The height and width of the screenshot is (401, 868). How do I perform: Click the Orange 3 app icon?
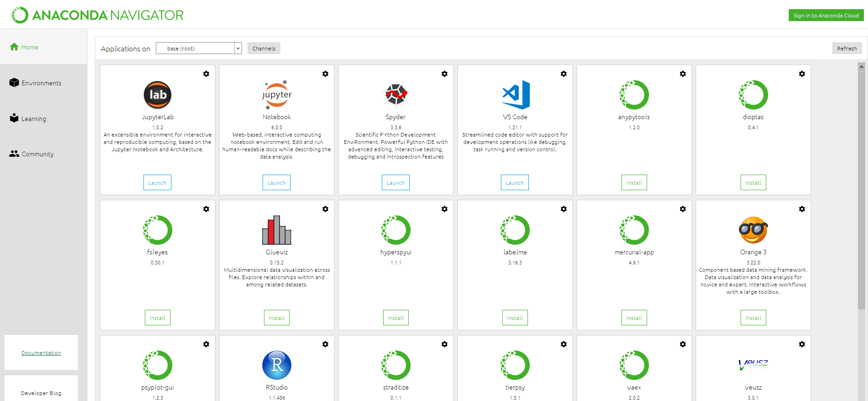tap(753, 230)
